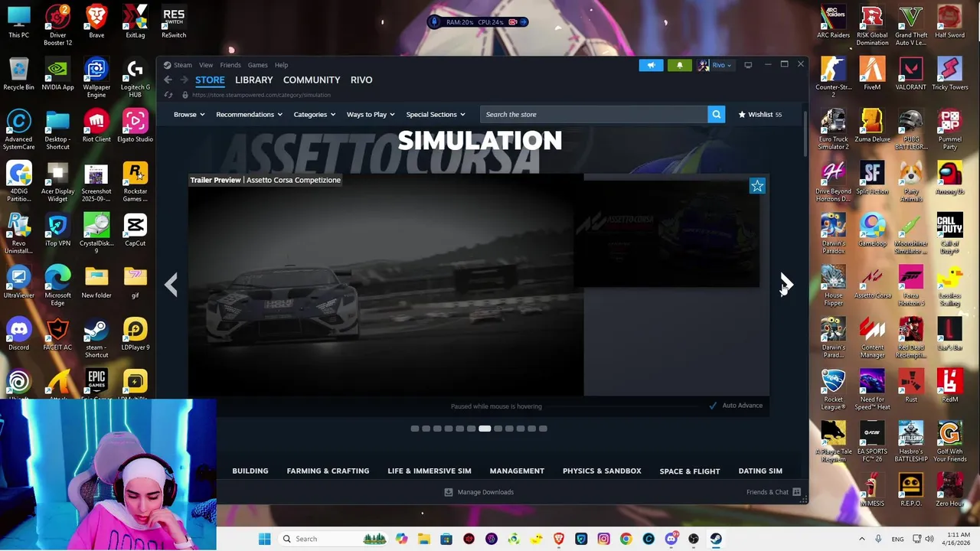Open PHYSICS & SANDBOX subcategory
The height and width of the screenshot is (551, 980).
pyautogui.click(x=602, y=471)
